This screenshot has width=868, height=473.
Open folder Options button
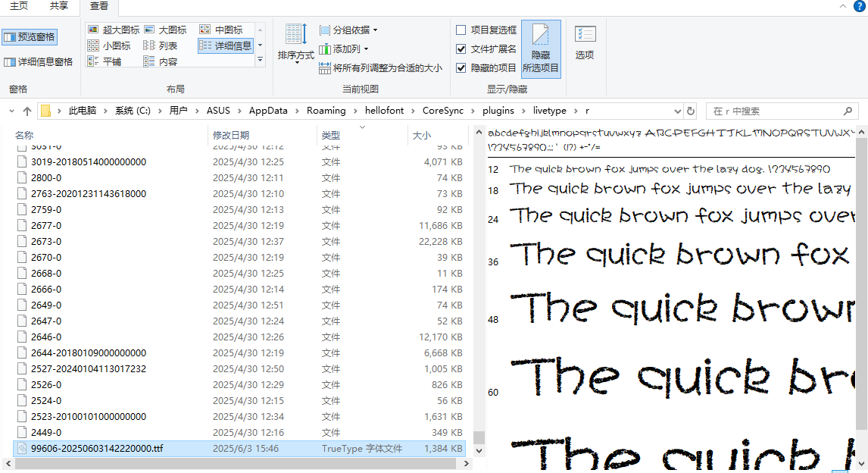tap(585, 42)
